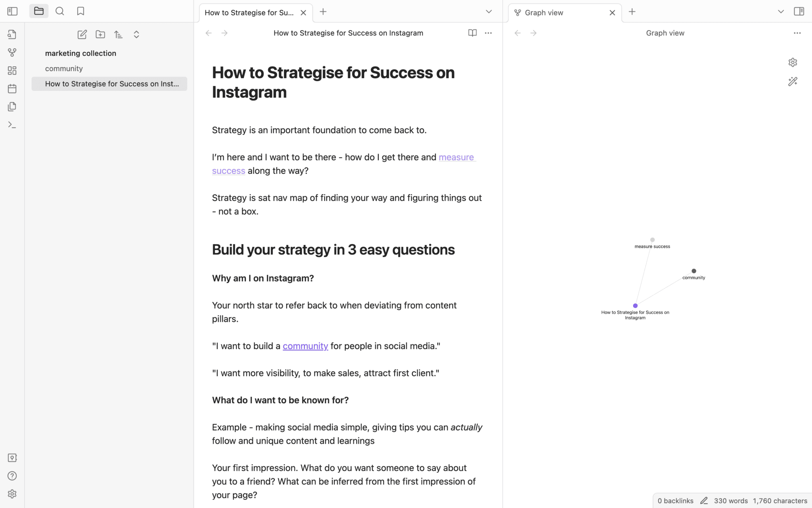
Task: Switch to the Graph view tab
Action: [544, 12]
